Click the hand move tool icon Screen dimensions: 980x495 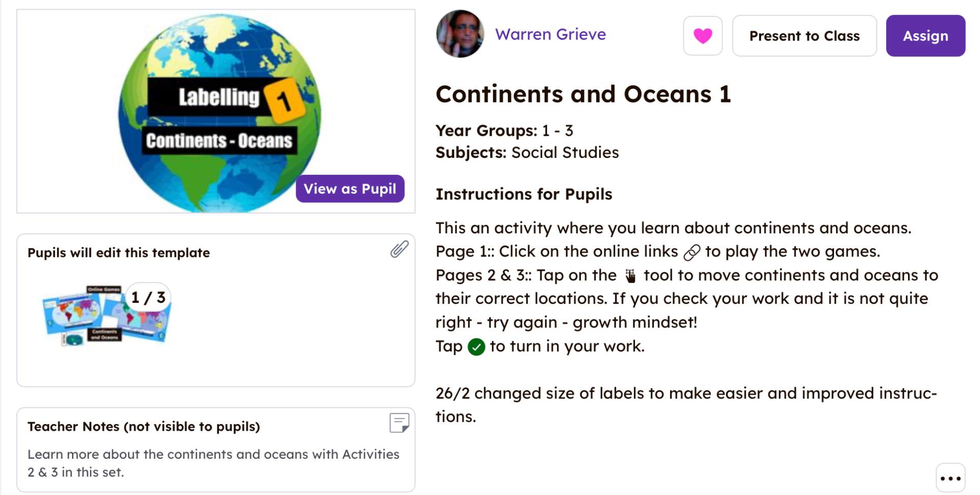tap(630, 276)
